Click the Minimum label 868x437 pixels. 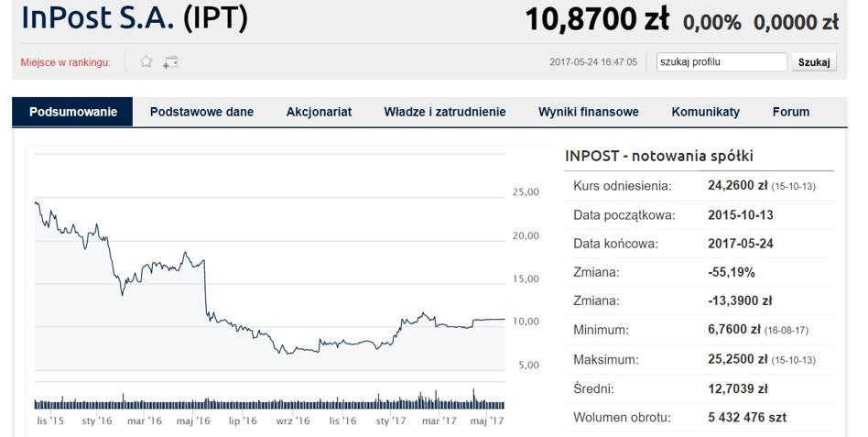(601, 330)
